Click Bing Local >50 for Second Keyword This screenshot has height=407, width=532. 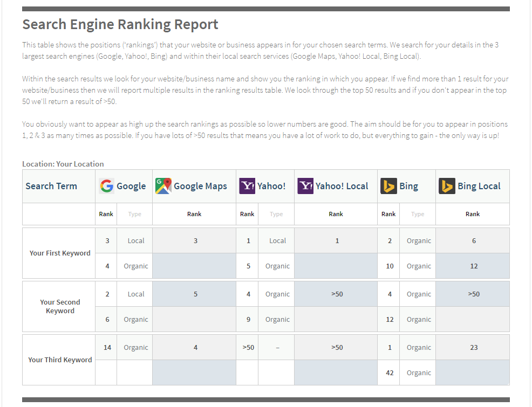474,294
